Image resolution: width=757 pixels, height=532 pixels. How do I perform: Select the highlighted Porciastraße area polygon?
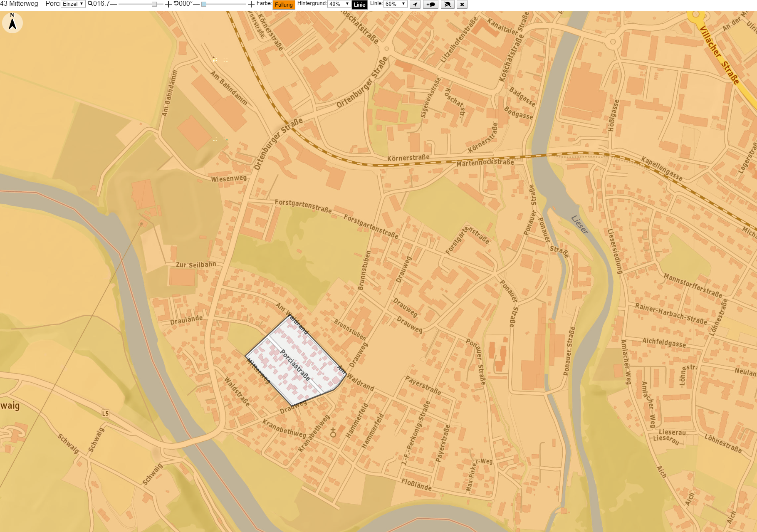(x=296, y=361)
